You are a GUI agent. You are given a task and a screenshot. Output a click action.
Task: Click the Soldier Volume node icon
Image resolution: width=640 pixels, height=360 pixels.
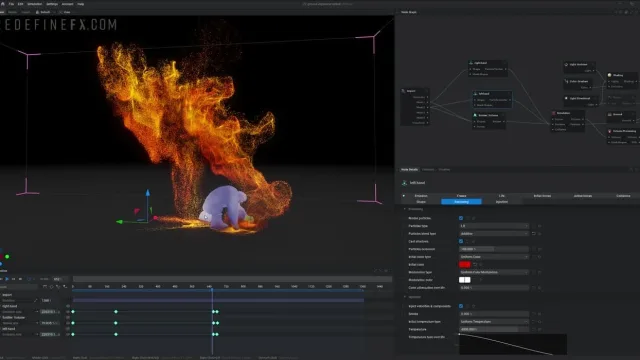[x=475, y=116]
